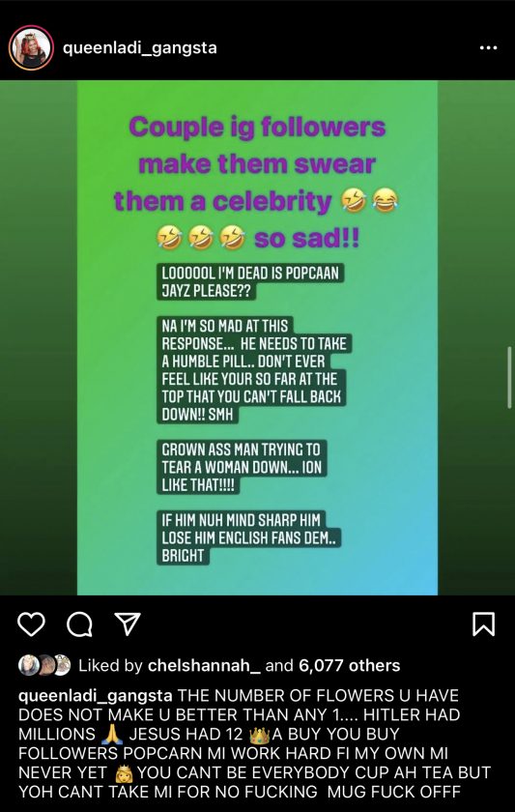Tap the crown emoji in caption

click(260, 735)
